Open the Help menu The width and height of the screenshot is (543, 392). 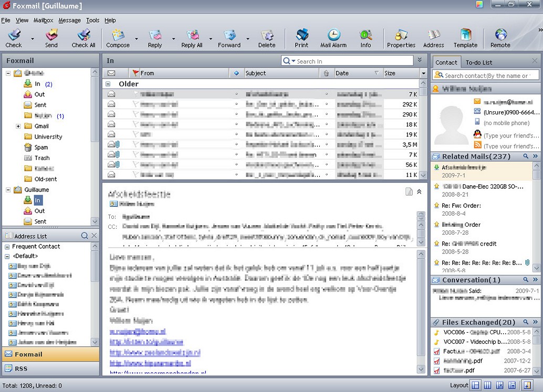(110, 20)
